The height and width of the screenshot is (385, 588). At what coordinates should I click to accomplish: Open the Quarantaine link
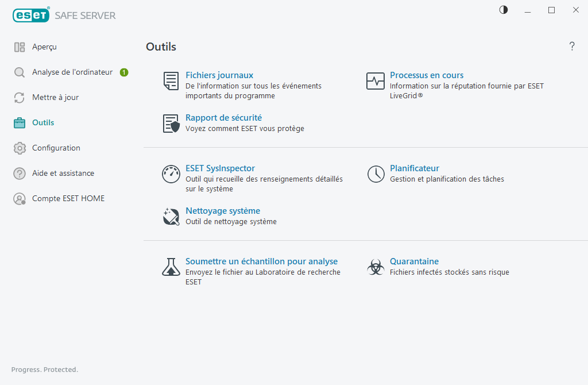414,261
